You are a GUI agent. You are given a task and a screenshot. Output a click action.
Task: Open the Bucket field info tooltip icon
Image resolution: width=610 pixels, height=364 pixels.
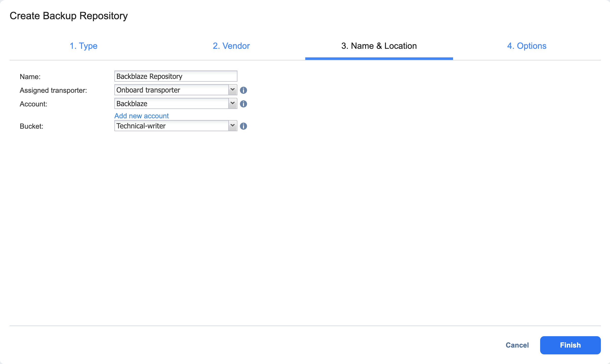tap(243, 126)
